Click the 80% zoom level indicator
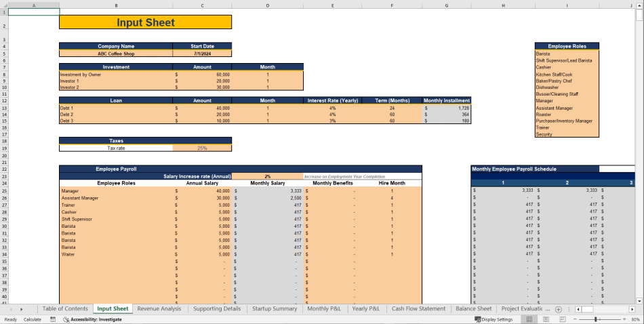This screenshot has height=324, width=644. pyautogui.click(x=635, y=319)
